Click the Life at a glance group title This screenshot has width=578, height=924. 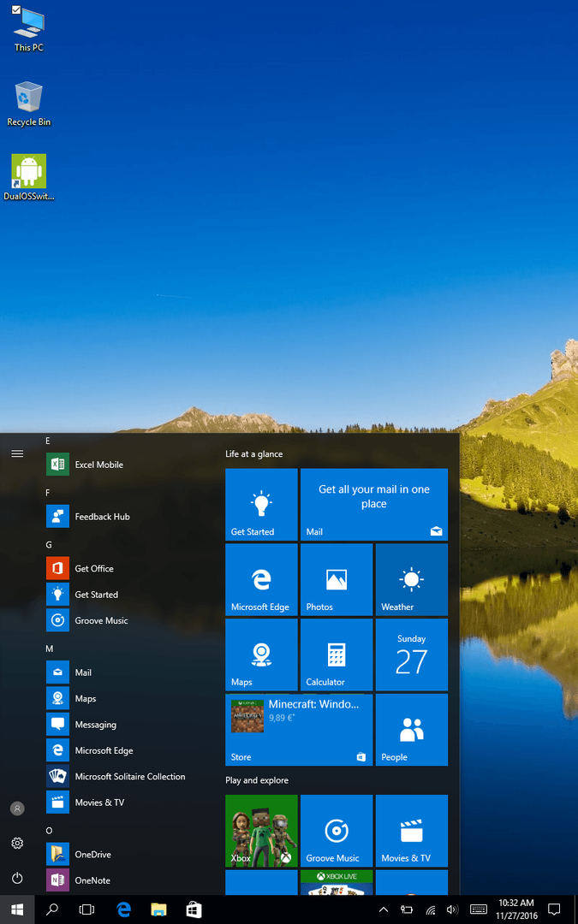click(x=253, y=453)
